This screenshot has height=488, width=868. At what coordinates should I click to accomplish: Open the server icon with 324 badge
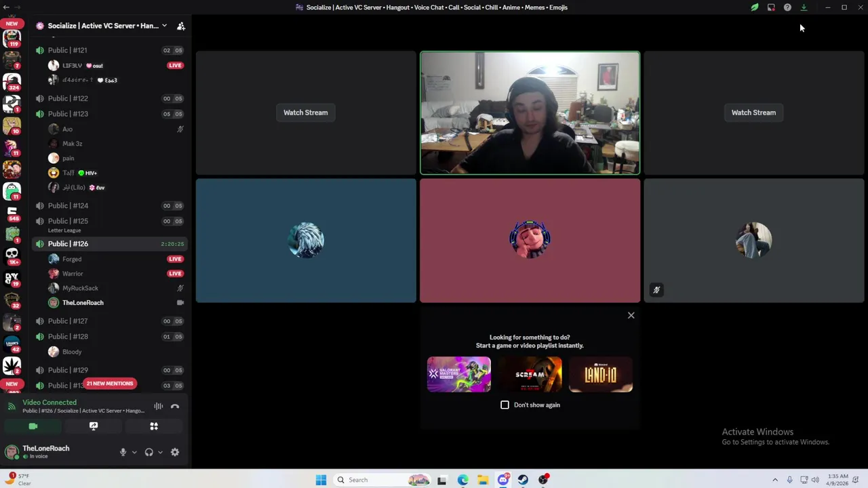[12, 82]
